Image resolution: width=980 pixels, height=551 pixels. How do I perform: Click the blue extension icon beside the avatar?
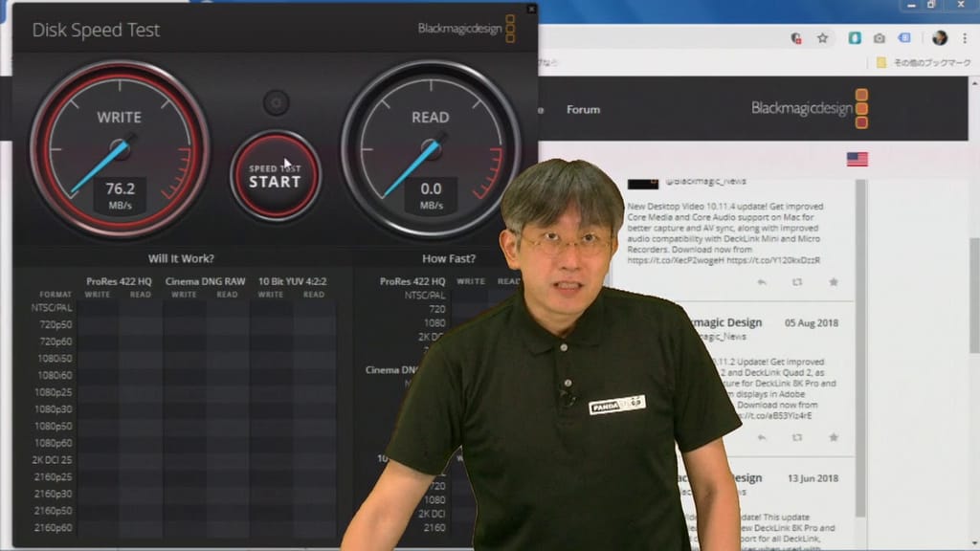click(x=903, y=39)
